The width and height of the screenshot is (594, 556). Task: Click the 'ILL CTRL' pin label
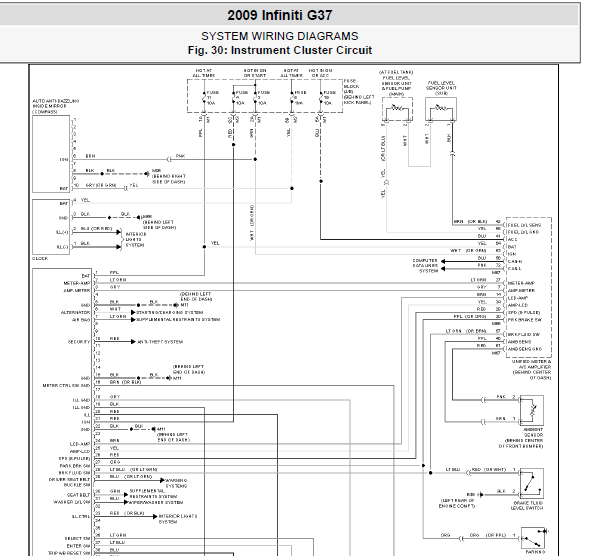[81, 517]
